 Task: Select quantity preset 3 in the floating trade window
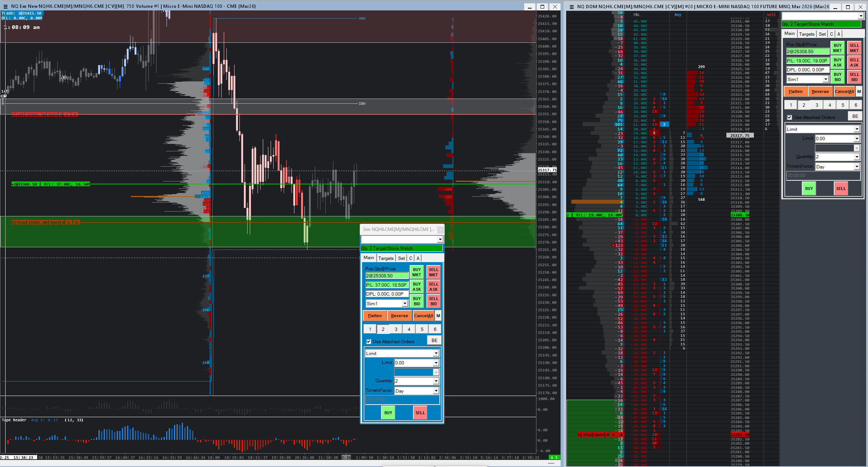click(x=396, y=329)
